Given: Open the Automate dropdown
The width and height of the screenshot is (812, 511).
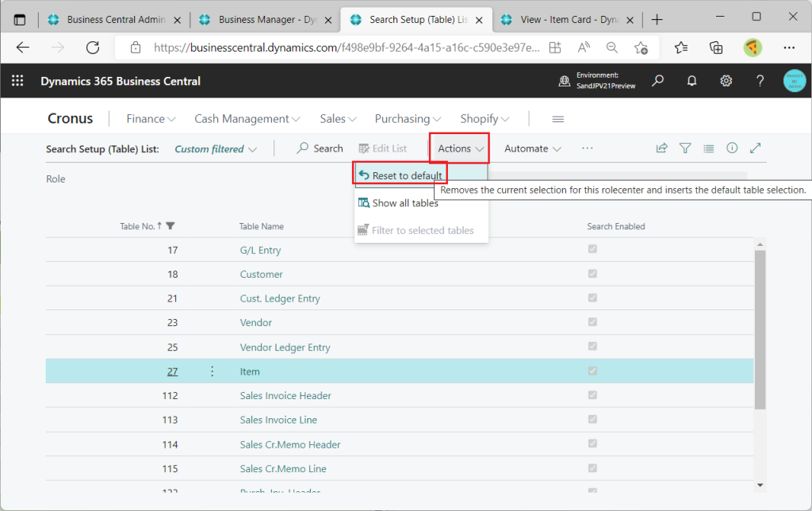Looking at the screenshot, I should [x=532, y=148].
